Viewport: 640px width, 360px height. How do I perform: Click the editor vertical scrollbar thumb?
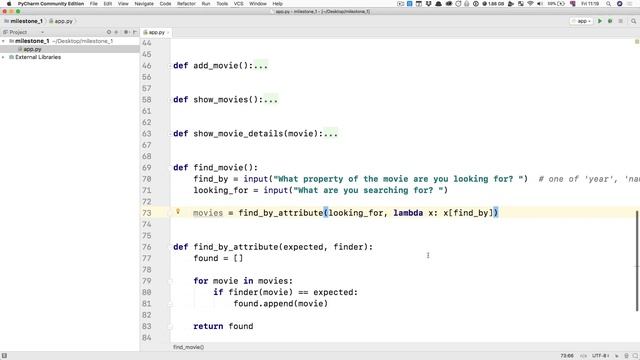tap(637, 261)
